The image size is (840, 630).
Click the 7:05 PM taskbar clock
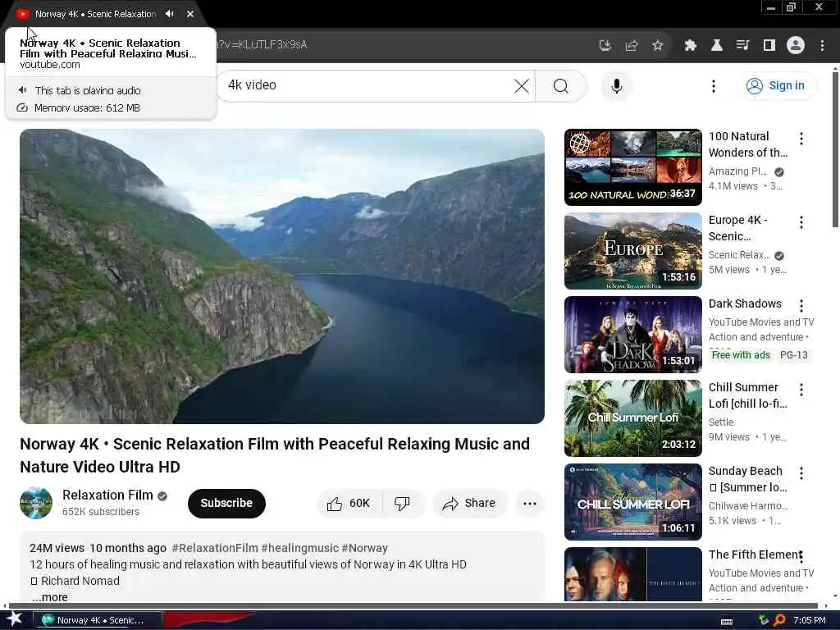click(810, 620)
